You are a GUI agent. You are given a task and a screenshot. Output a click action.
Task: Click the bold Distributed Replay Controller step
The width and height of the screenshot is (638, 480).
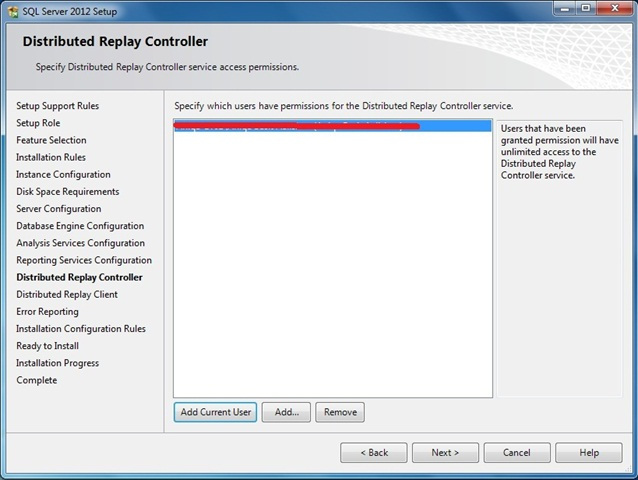coord(79,277)
